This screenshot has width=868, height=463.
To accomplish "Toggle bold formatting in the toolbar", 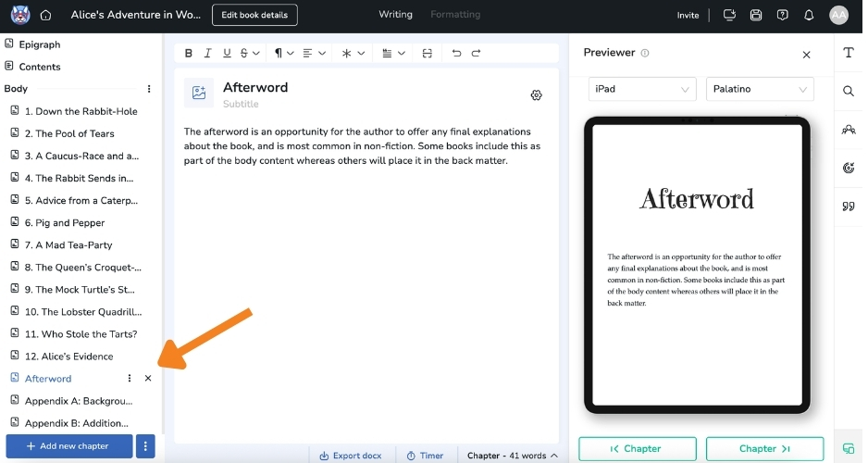I will coord(189,54).
